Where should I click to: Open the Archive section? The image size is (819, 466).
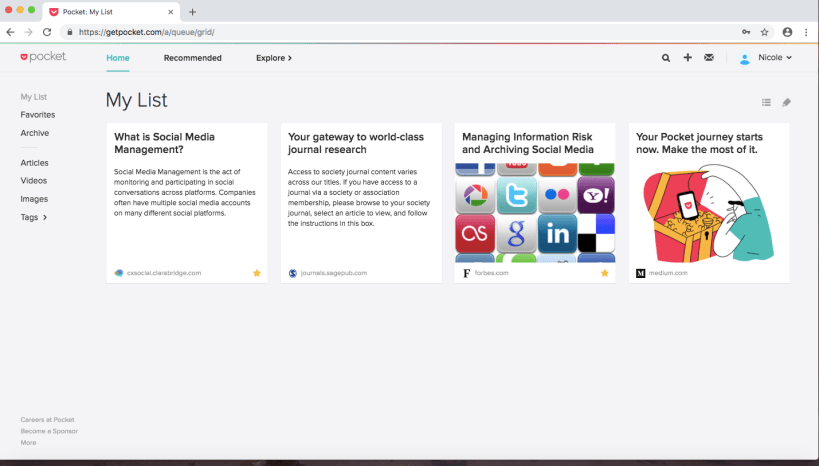[x=35, y=133]
